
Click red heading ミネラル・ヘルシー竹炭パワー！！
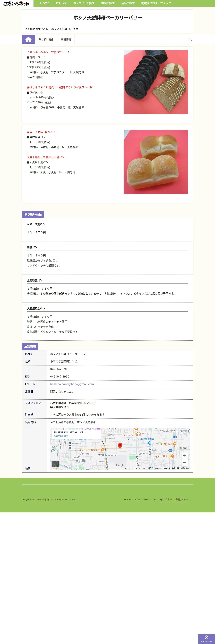pyautogui.click(x=48, y=52)
